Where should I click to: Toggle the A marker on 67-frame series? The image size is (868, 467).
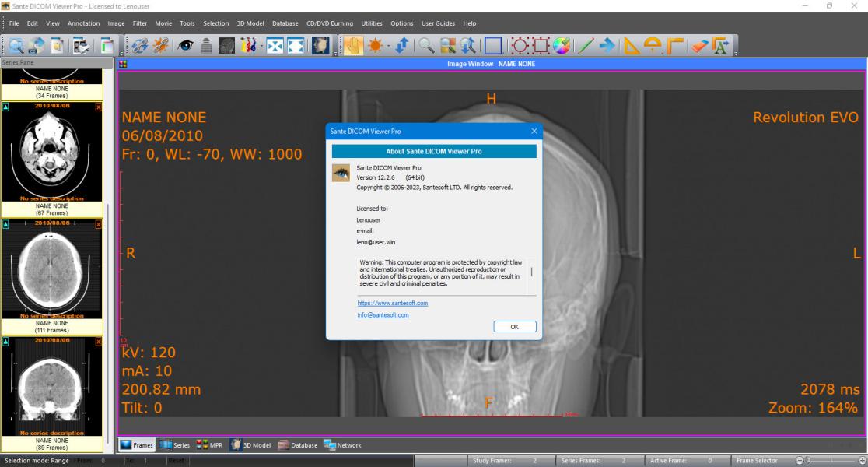(x=5, y=107)
